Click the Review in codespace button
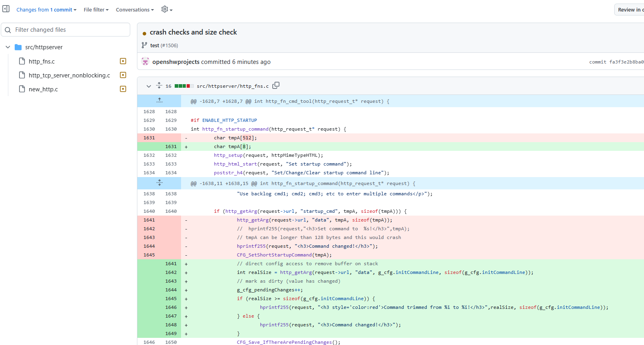This screenshot has height=345, width=644. [630, 10]
